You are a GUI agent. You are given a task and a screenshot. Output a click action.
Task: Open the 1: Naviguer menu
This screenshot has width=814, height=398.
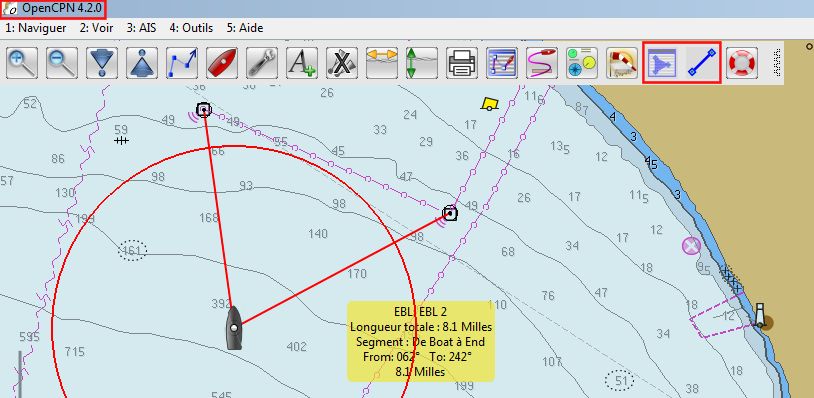click(36, 28)
